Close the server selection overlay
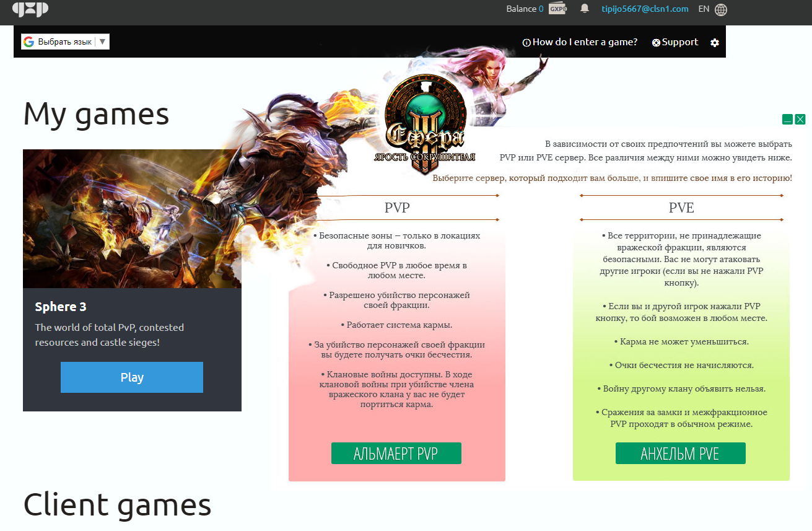Image resolution: width=812 pixels, height=531 pixels. [800, 120]
